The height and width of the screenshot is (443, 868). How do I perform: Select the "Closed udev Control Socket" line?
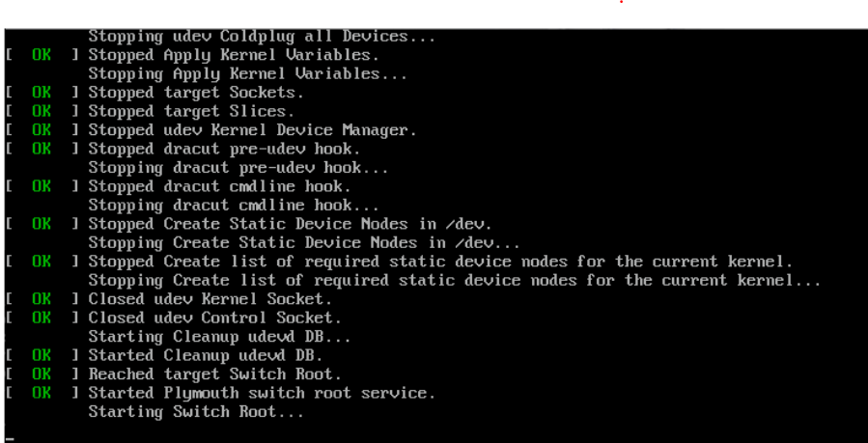tap(214, 318)
